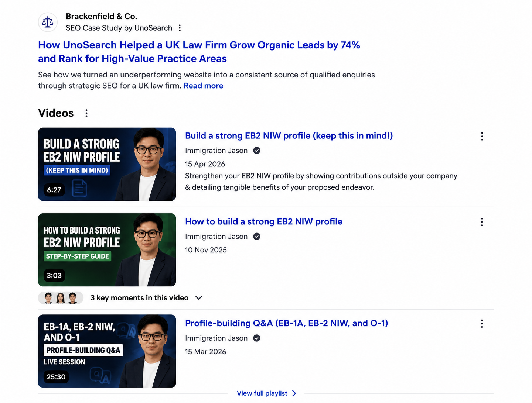This screenshot has height=403, width=532.
Task: Click the Videos section heading
Action: (x=56, y=113)
